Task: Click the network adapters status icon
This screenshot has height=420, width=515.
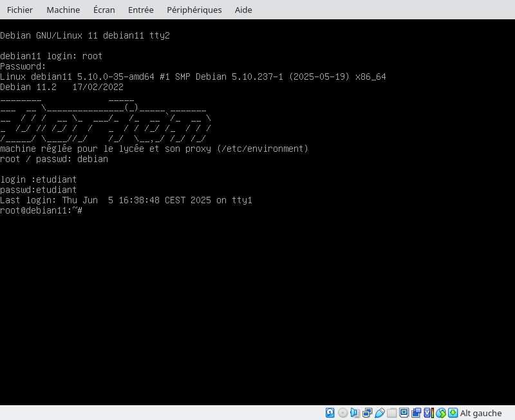Action: pos(367,413)
